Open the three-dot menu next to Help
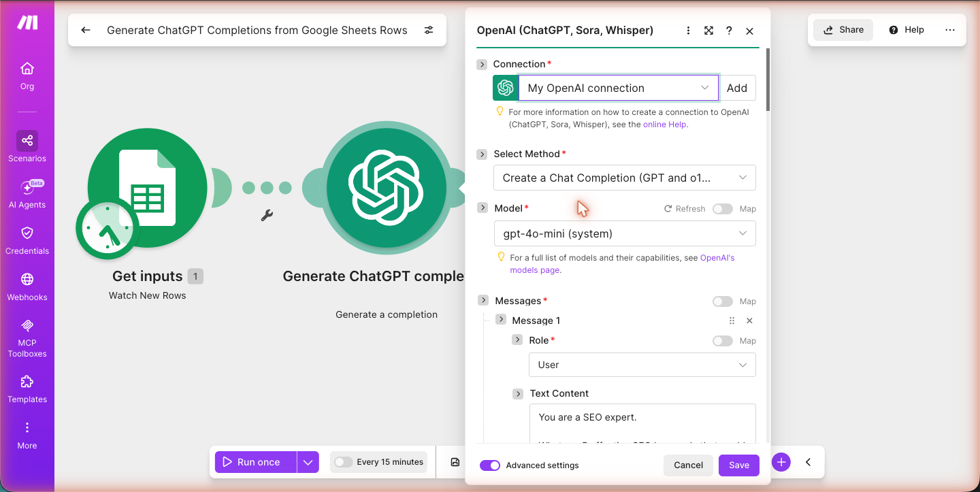Viewport: 980px width, 492px height. click(950, 30)
